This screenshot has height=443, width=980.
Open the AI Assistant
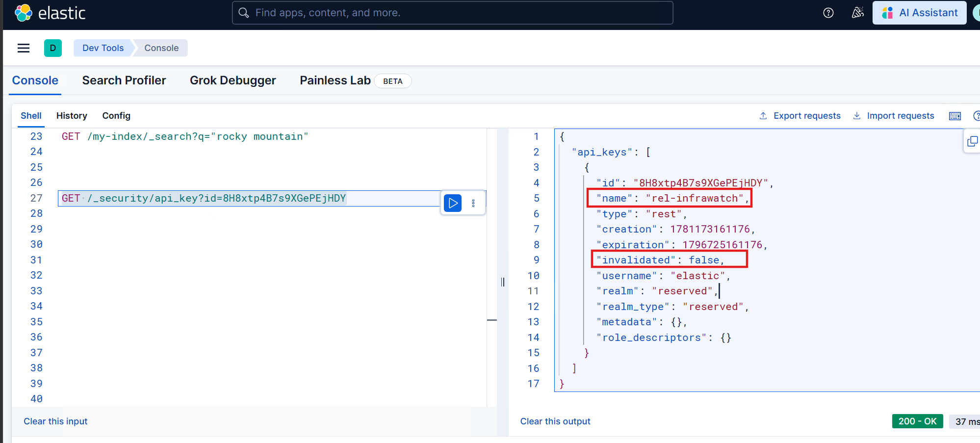pyautogui.click(x=919, y=13)
